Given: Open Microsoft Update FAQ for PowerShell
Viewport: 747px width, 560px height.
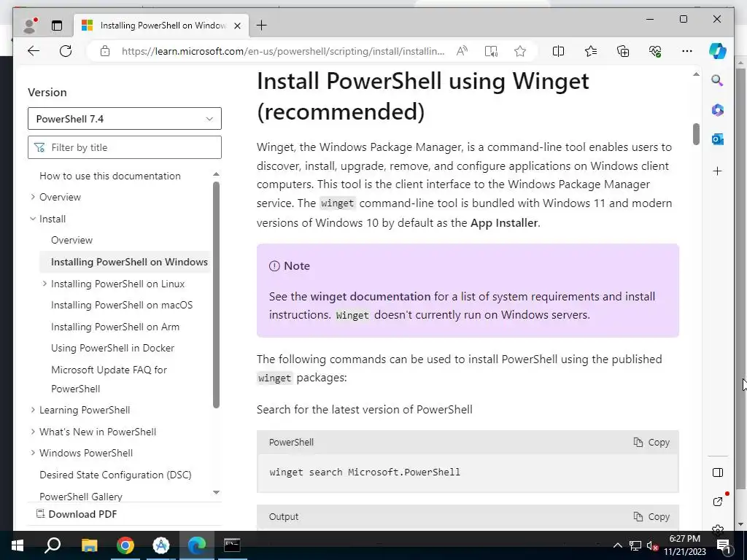Looking at the screenshot, I should click(x=109, y=379).
